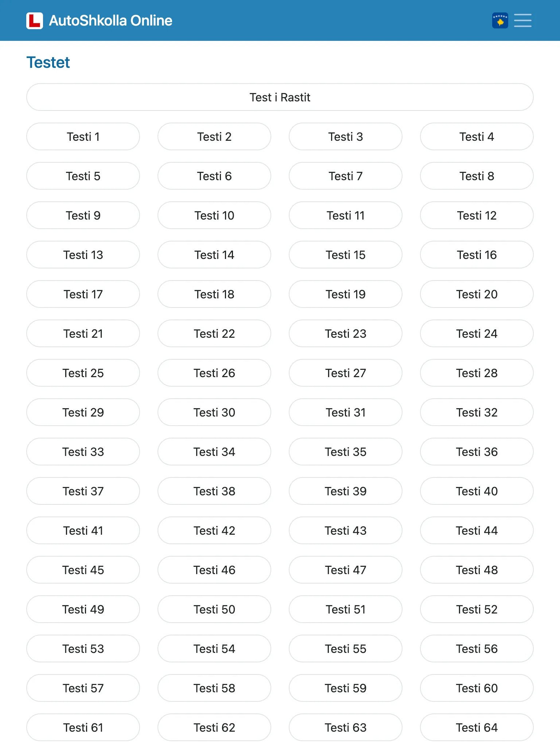
Task: Open the hamburger menu
Action: 522,20
